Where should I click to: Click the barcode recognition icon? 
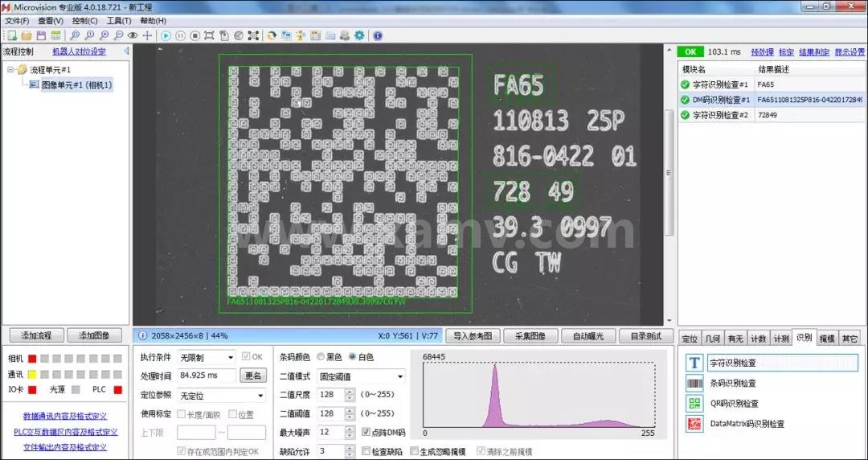[x=694, y=383]
